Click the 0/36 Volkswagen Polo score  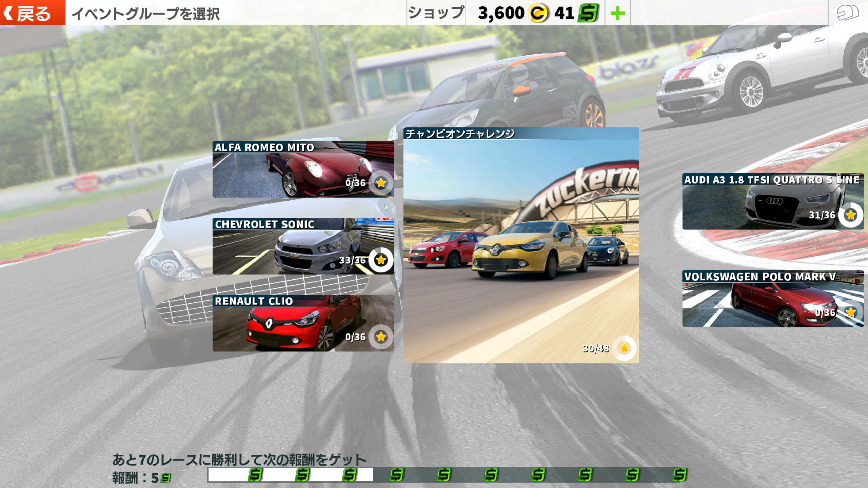825,312
